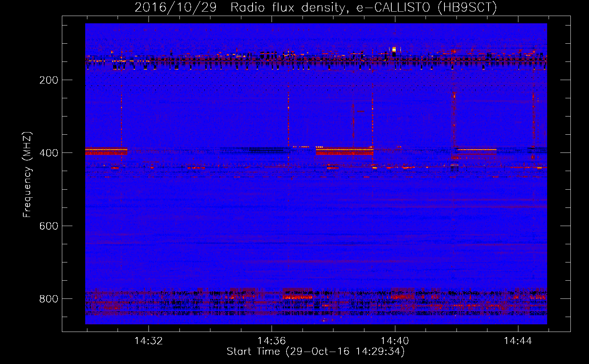Click the 'Start Time (29-Oct-16 14:29:34)' label

[316, 352]
